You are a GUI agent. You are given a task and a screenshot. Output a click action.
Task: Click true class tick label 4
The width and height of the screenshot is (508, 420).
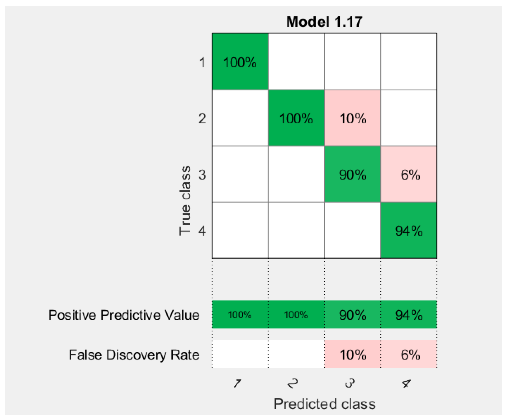pyautogui.click(x=202, y=231)
